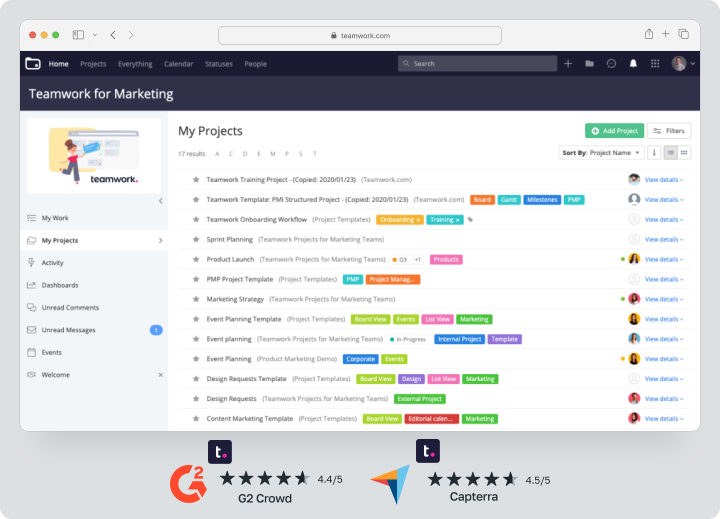Screen dimensions: 720x519
Task: Open the Sort By Project Name dropdown
Action: (x=601, y=152)
